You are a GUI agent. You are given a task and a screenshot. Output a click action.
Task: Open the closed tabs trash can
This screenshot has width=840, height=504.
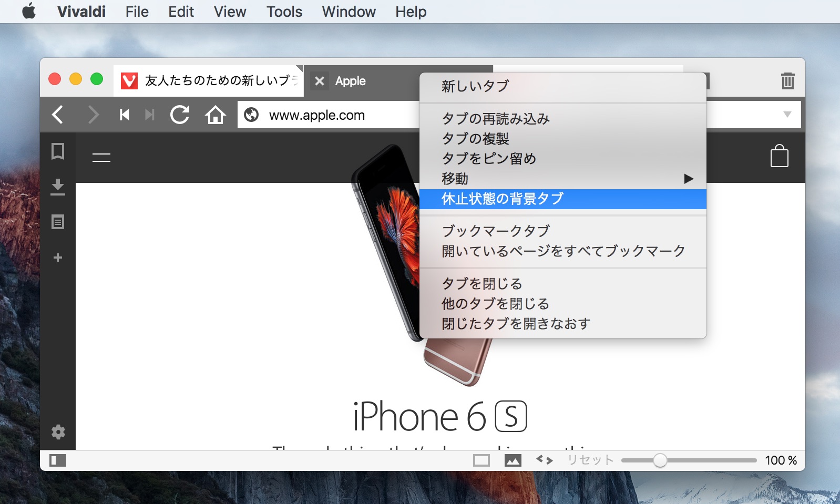[x=787, y=80]
